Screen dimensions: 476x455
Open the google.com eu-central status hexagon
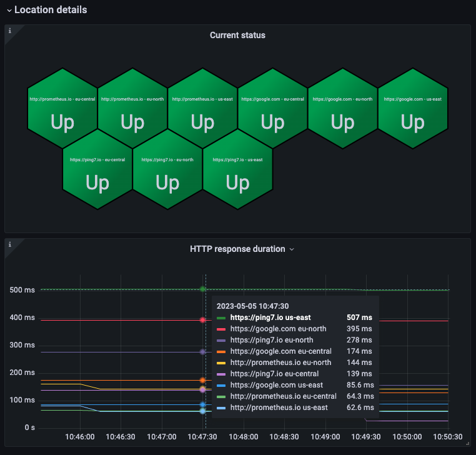272,109
